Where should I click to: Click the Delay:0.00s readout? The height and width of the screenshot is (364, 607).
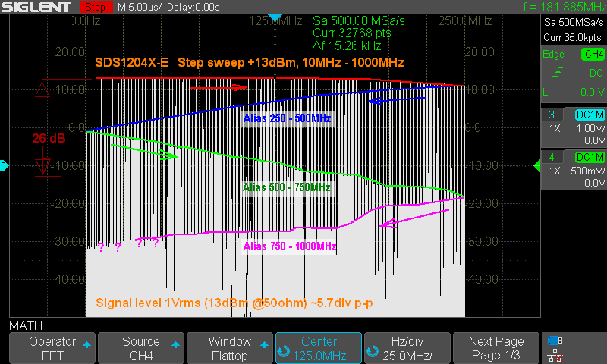tap(193, 7)
